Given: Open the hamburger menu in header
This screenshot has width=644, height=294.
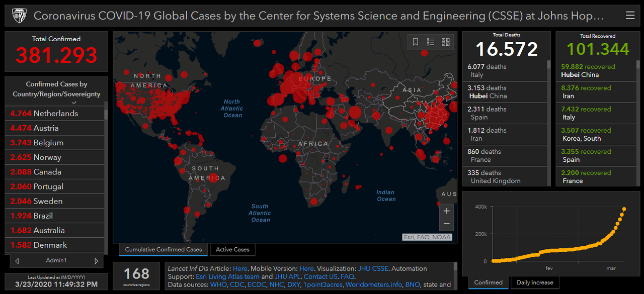Looking at the screenshot, I should (x=630, y=16).
